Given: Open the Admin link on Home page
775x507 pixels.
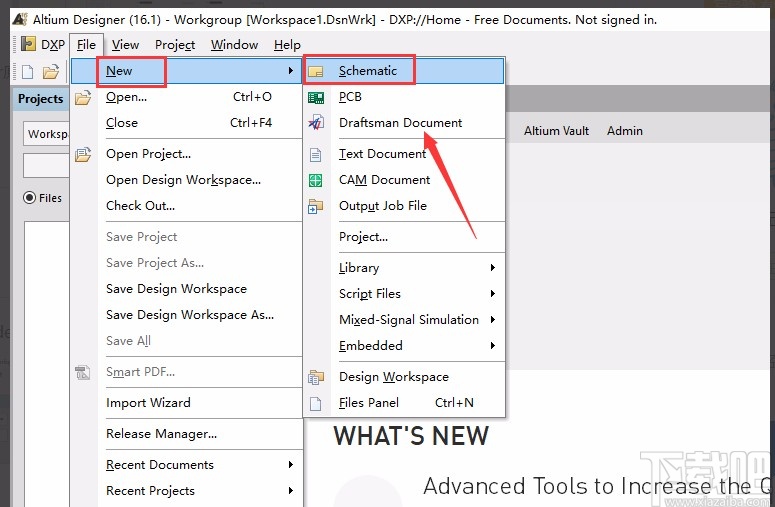Looking at the screenshot, I should click(x=625, y=131).
